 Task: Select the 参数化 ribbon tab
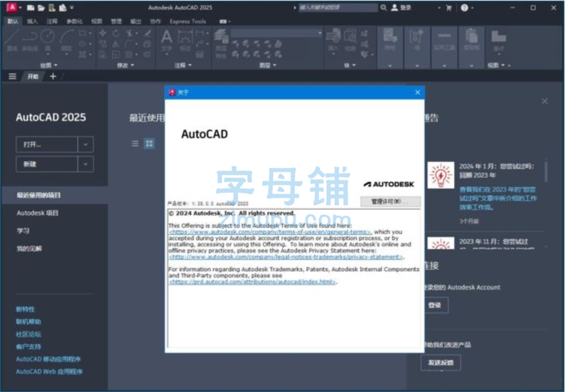click(x=74, y=21)
